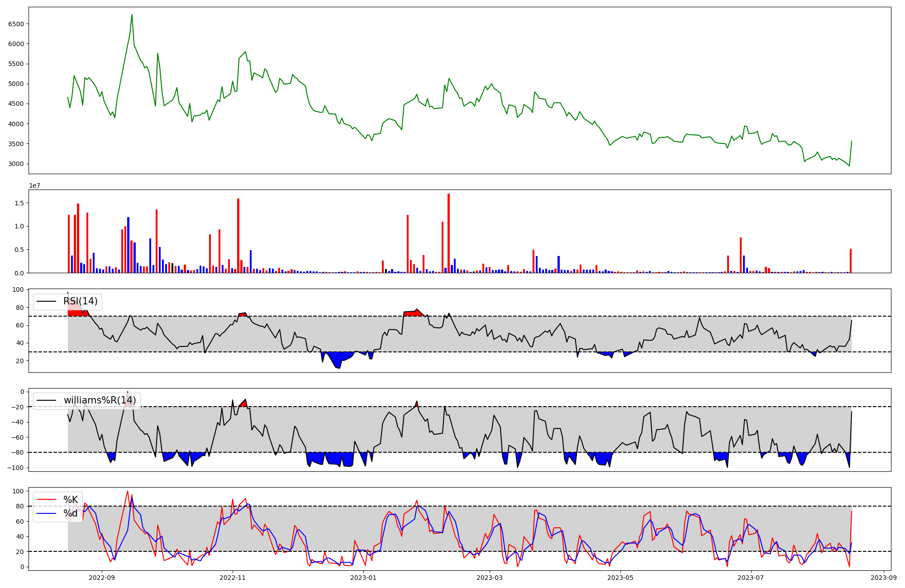
Task: Click the red %K legend line swatch
Action: [x=46, y=499]
